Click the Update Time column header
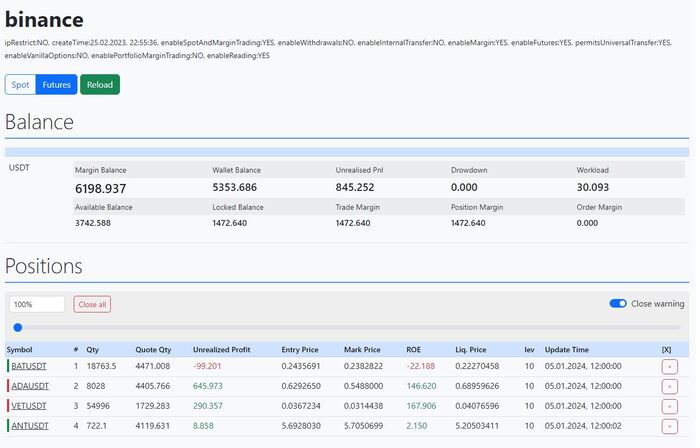700x448 pixels. [x=569, y=350]
